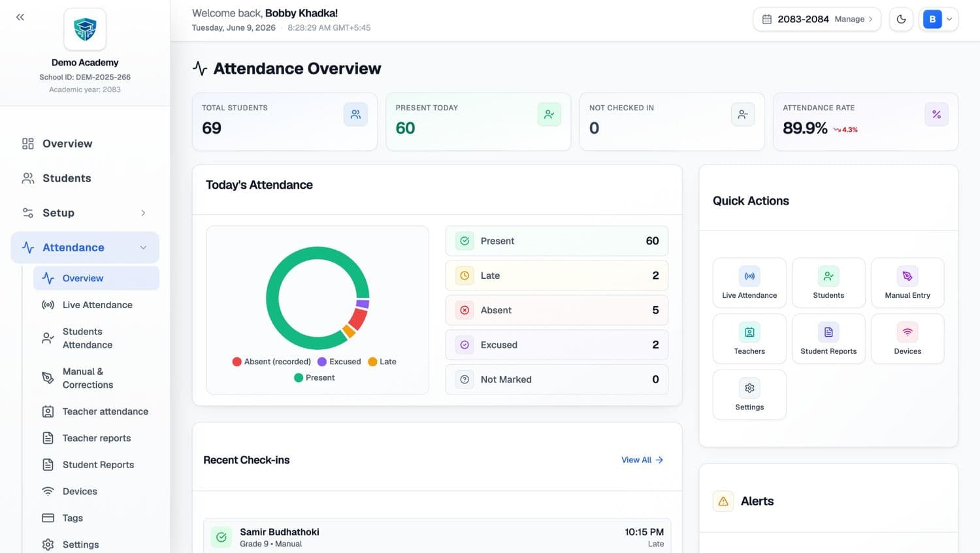Click the Not Checked In user icon
Viewport: 980px width, 553px height.
pos(743,114)
